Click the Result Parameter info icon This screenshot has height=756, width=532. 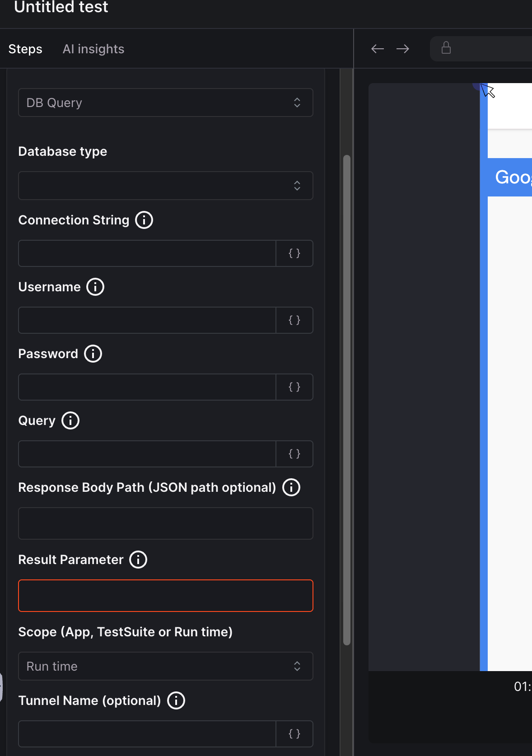(138, 560)
